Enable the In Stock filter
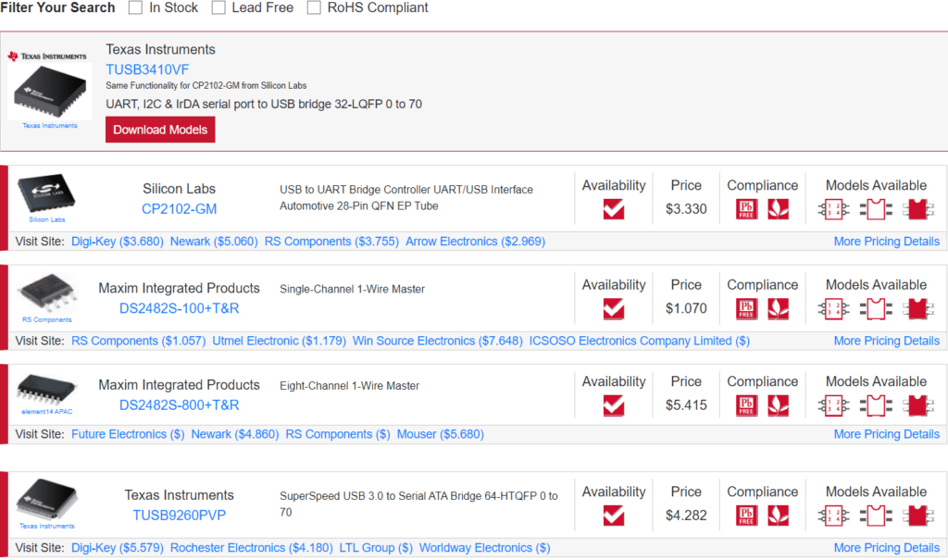The width and height of the screenshot is (948, 560). click(135, 7)
